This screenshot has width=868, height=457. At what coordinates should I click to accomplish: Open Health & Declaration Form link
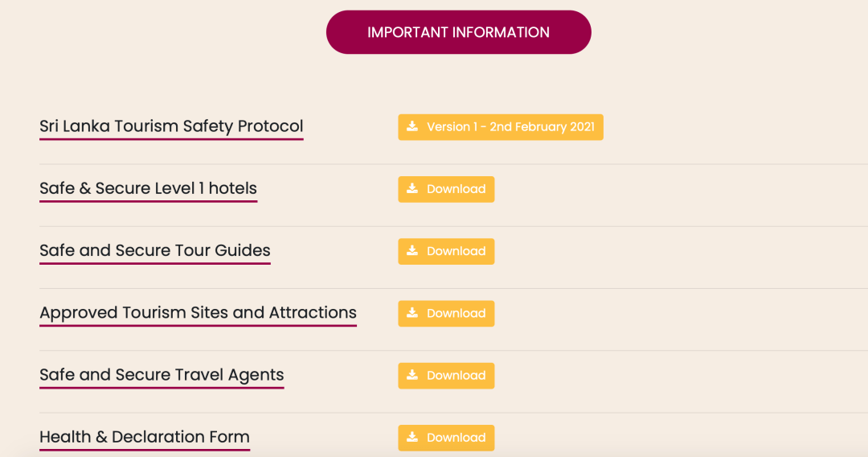pyautogui.click(x=145, y=437)
